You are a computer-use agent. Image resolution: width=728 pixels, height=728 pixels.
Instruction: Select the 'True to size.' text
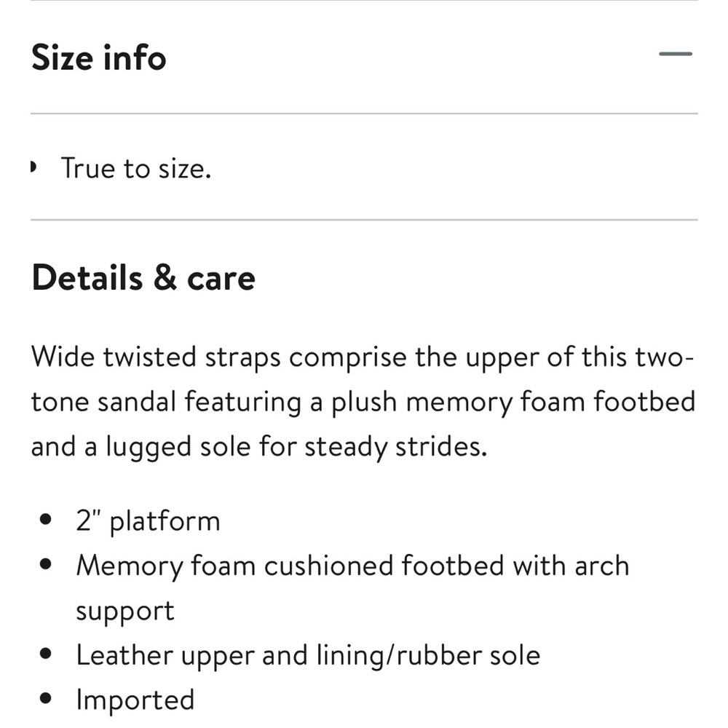pyautogui.click(x=136, y=168)
